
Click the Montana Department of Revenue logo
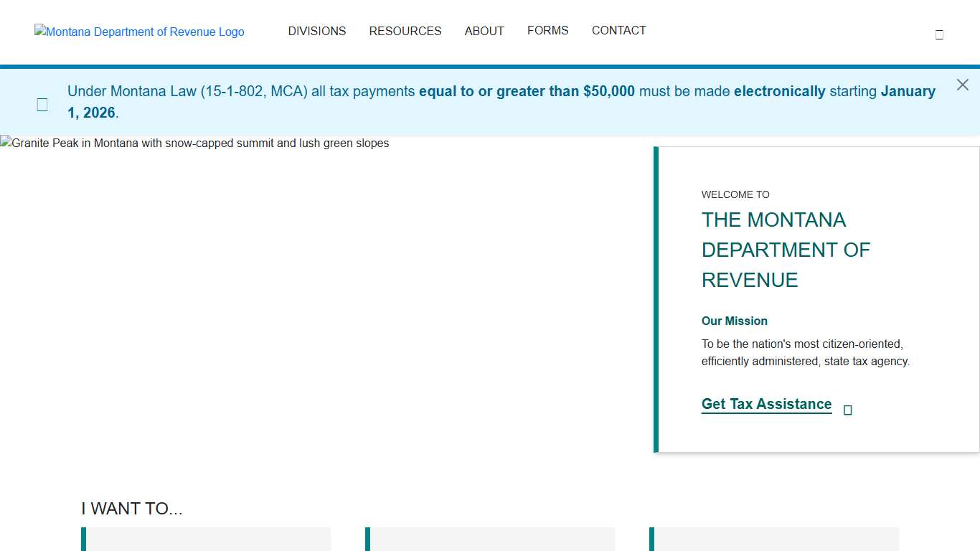coord(139,32)
